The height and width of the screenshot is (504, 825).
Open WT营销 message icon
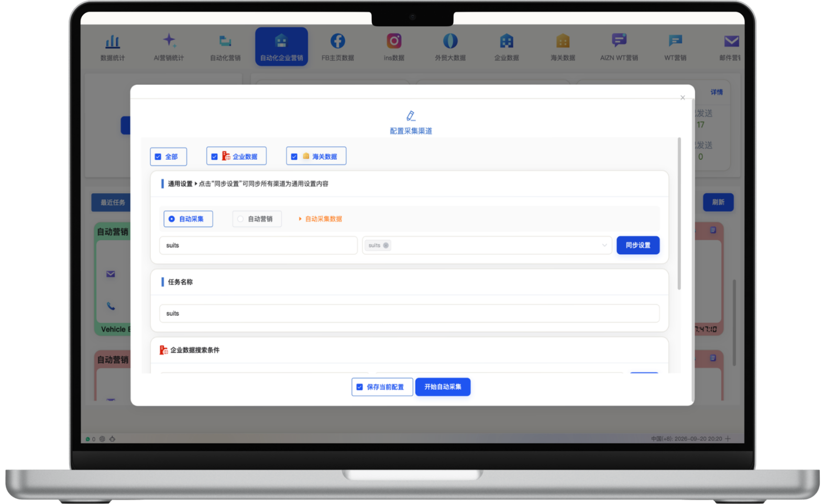[675, 40]
